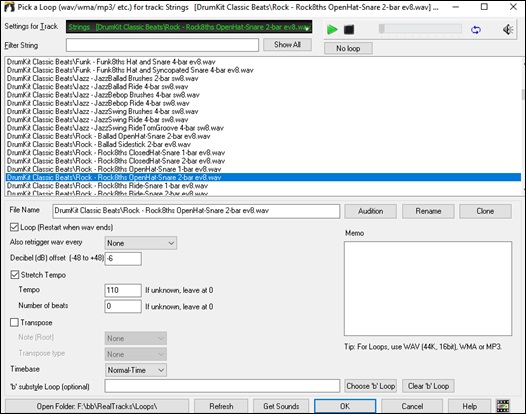Open the Timebase Normal-Time dropdown

coord(136,370)
